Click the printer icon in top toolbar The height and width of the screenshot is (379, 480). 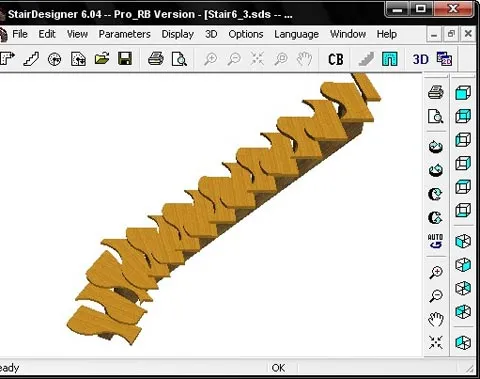[156, 59]
